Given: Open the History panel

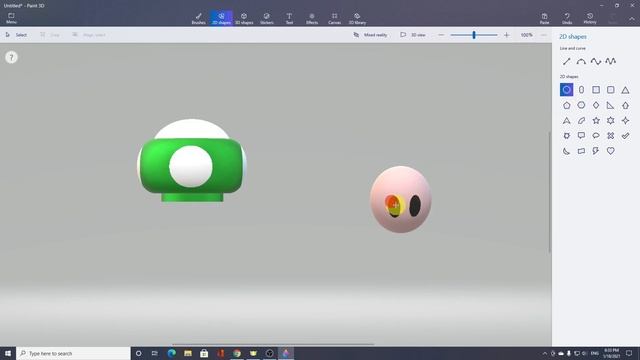Looking at the screenshot, I should pos(590,18).
